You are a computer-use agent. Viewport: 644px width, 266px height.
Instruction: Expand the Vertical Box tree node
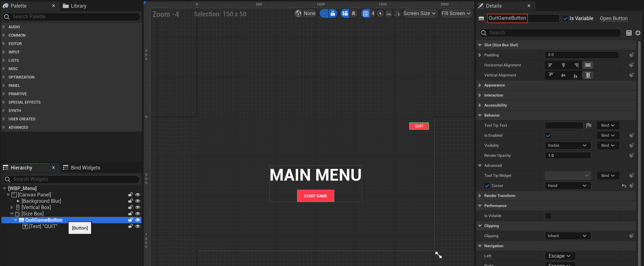click(12, 207)
